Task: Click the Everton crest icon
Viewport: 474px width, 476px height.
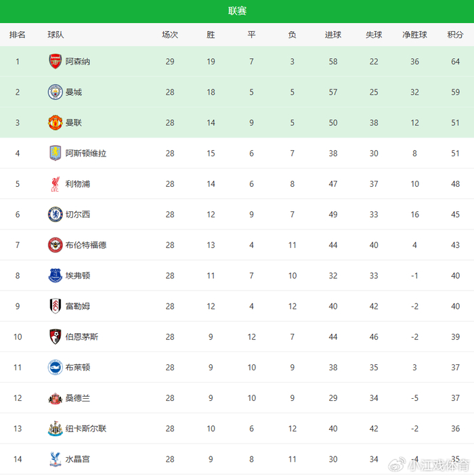Action: 55,276
